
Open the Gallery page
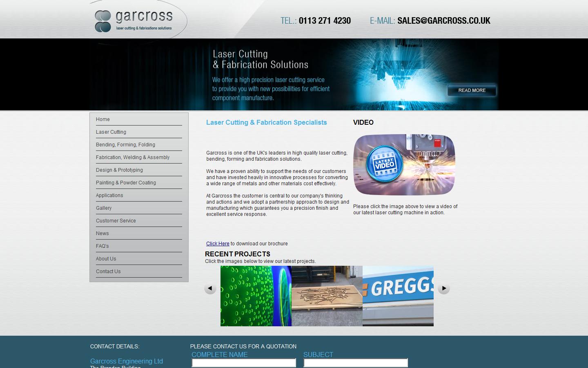point(104,208)
